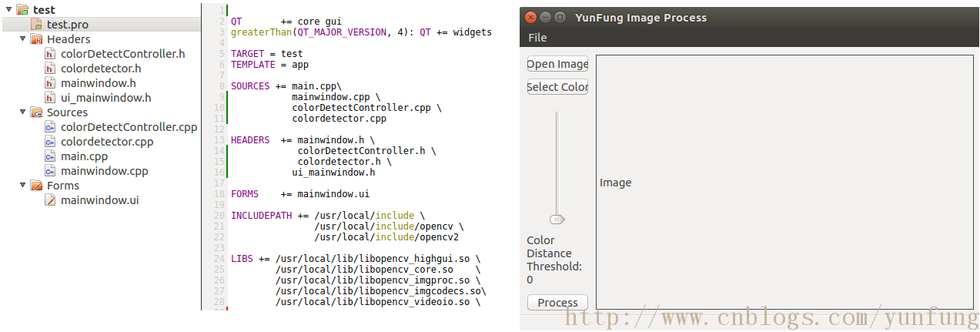Select main.cpp in the tree
The width and height of the screenshot is (980, 332).
(x=85, y=156)
